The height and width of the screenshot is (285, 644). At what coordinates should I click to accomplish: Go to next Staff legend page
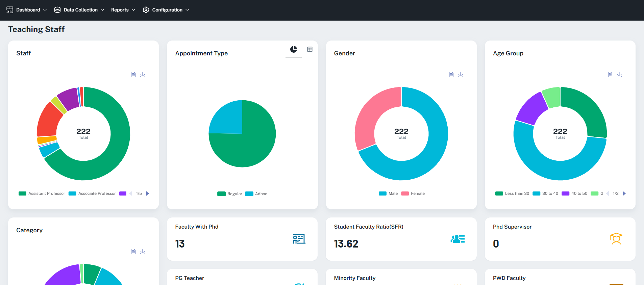coord(147,193)
